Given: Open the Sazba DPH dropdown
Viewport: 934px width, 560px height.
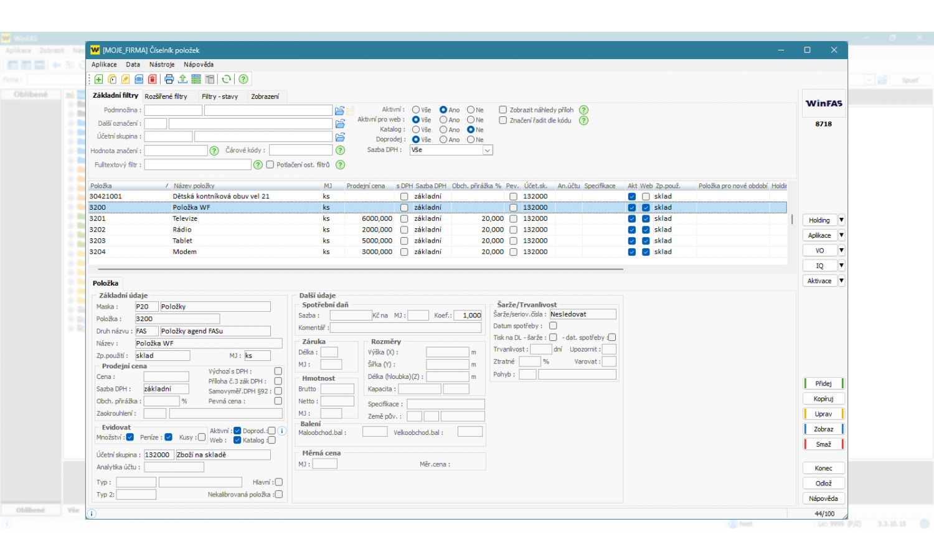Looking at the screenshot, I should coord(488,150).
